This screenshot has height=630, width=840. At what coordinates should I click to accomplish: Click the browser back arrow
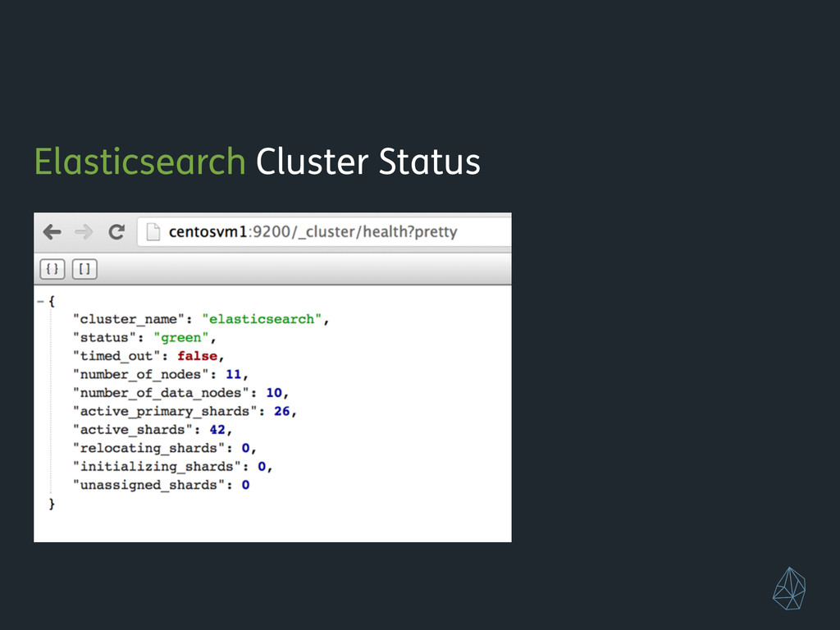pos(52,232)
